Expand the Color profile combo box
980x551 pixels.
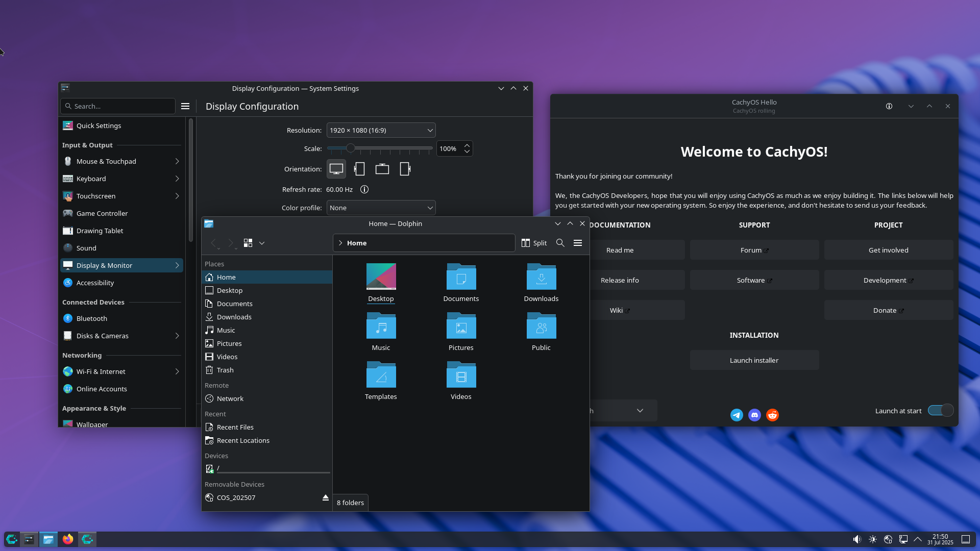click(x=381, y=208)
